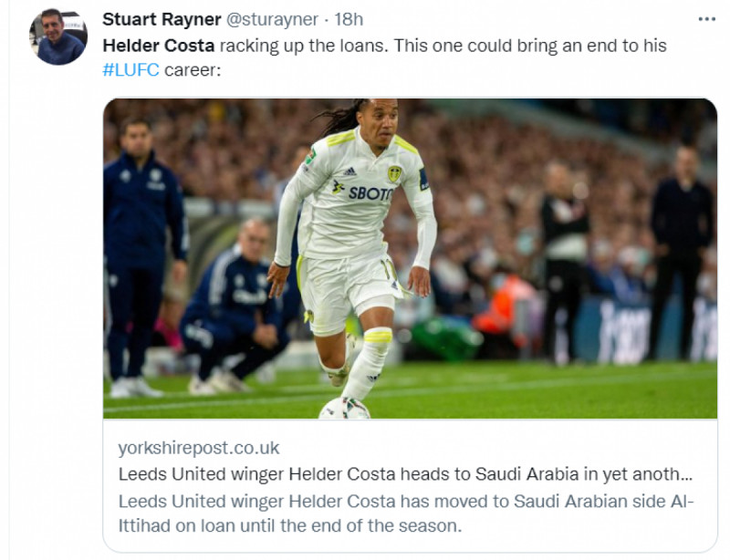This screenshot has height=560, width=730.
Task: Open the yorkshirepost.co.uk domain link
Action: click(199, 448)
